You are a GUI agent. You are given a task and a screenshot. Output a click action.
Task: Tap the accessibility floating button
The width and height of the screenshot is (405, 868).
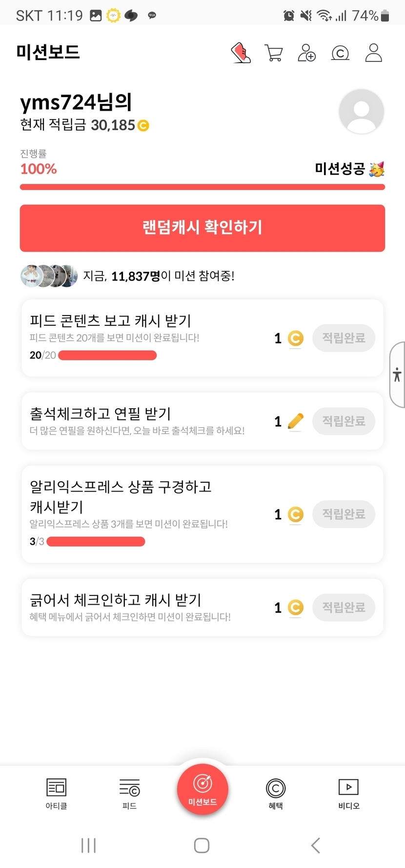[x=397, y=375]
